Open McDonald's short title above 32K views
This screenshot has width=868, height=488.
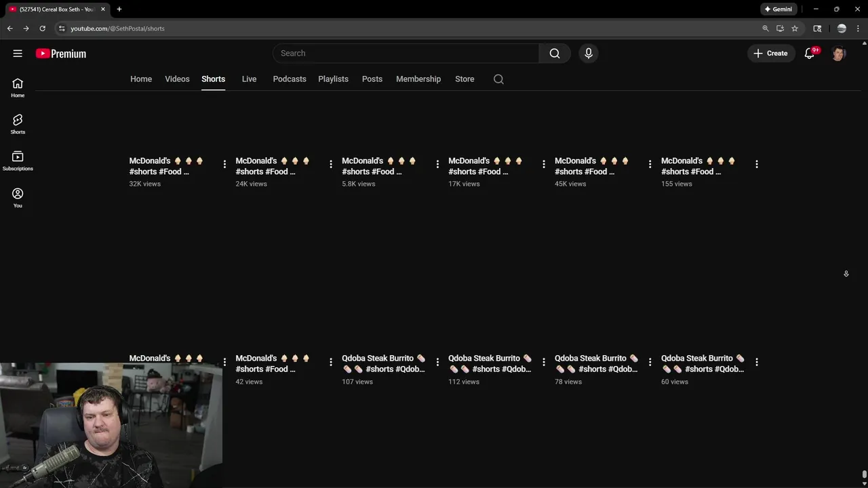pos(166,166)
